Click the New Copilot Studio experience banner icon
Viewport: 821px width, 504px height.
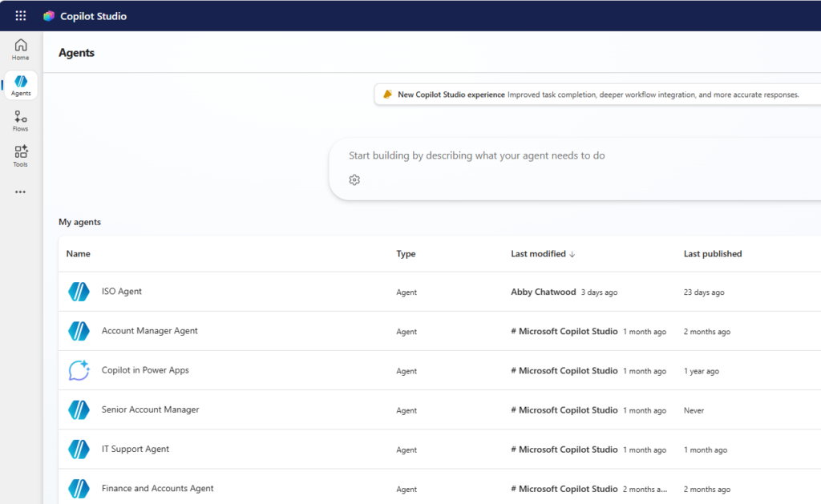click(387, 95)
